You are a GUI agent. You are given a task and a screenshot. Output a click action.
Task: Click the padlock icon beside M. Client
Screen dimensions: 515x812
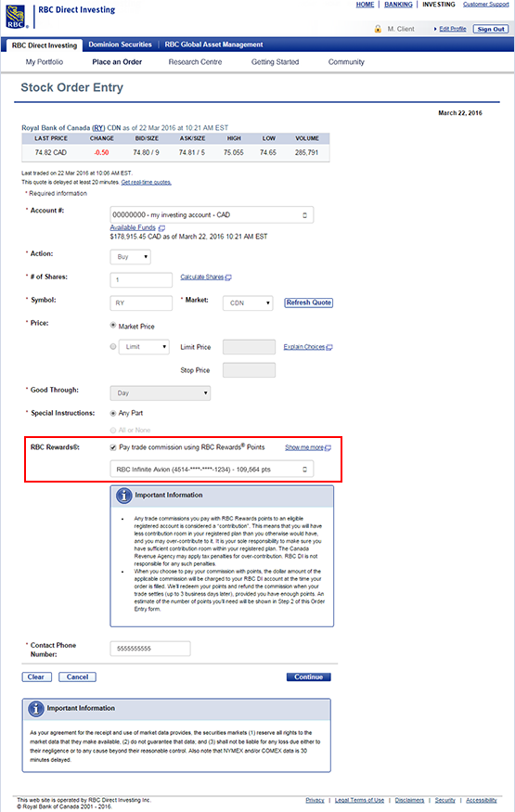click(x=378, y=29)
